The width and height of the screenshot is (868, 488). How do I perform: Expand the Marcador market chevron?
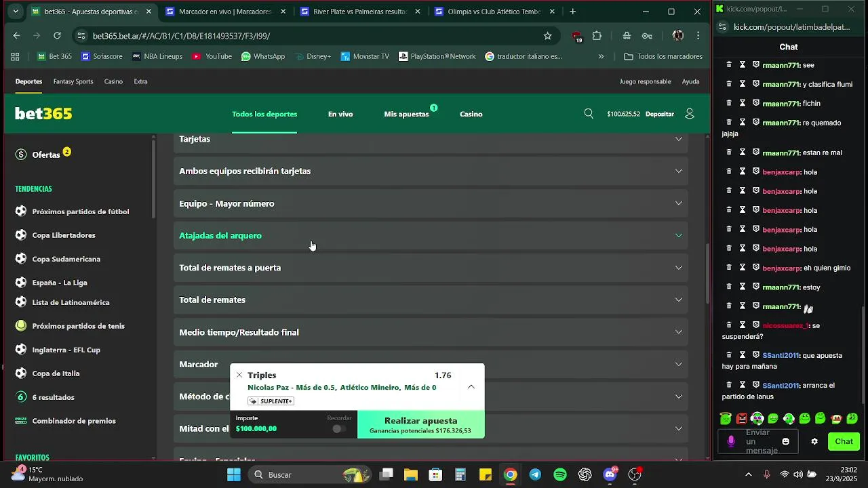(678, 364)
